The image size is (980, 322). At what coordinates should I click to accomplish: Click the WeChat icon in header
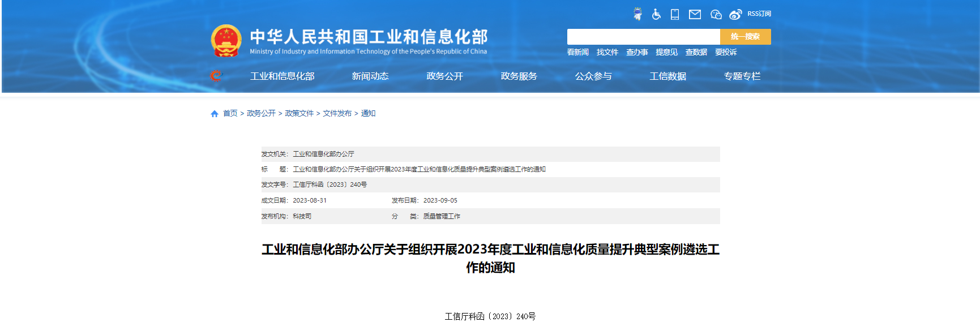(716, 14)
